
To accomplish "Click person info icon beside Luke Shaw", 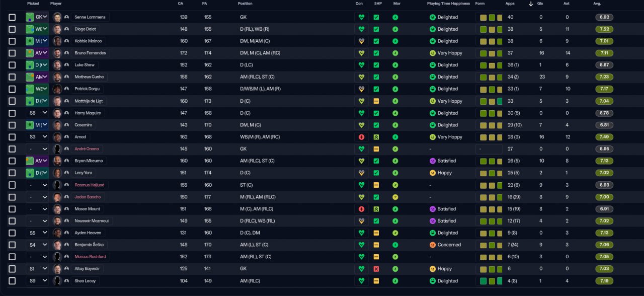I will 66,65.
